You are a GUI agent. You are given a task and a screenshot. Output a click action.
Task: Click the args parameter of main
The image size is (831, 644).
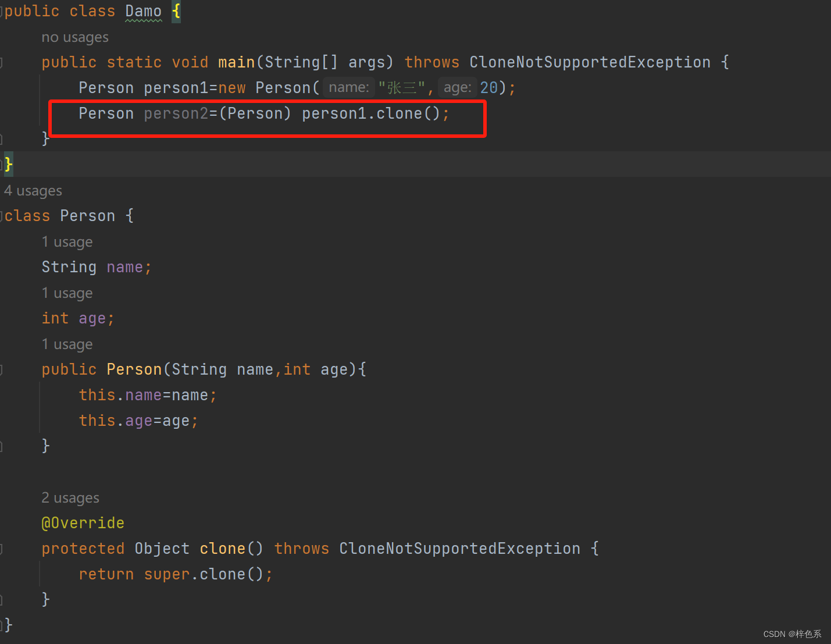(x=367, y=62)
